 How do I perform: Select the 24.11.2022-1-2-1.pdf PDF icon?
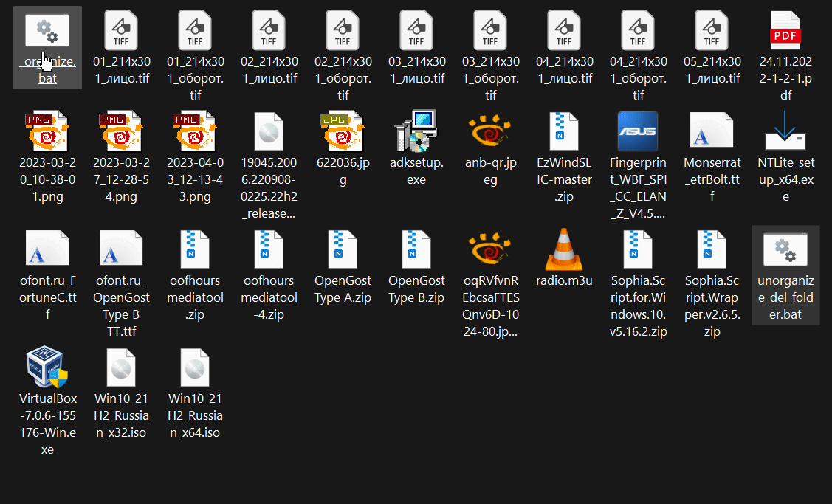point(785,31)
